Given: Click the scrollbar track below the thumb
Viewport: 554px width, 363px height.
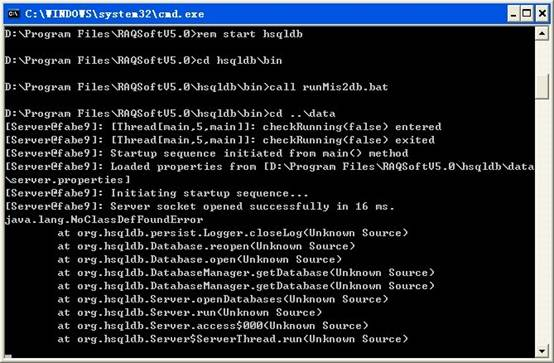Looking at the screenshot, I should coord(542,221).
